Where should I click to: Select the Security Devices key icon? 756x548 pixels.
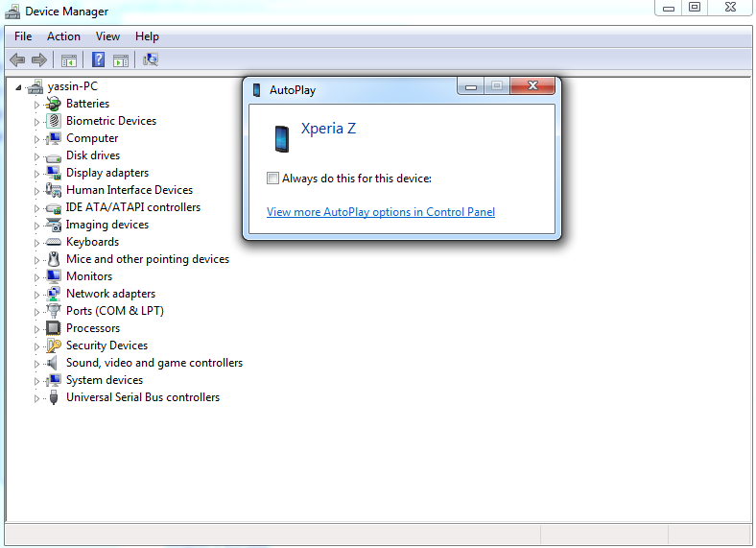point(54,345)
